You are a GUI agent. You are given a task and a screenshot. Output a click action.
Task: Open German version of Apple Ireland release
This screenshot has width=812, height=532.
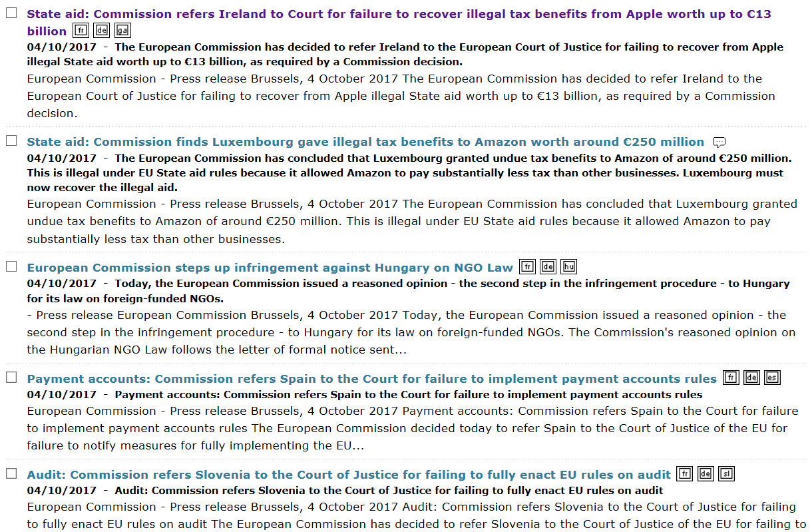click(x=101, y=31)
